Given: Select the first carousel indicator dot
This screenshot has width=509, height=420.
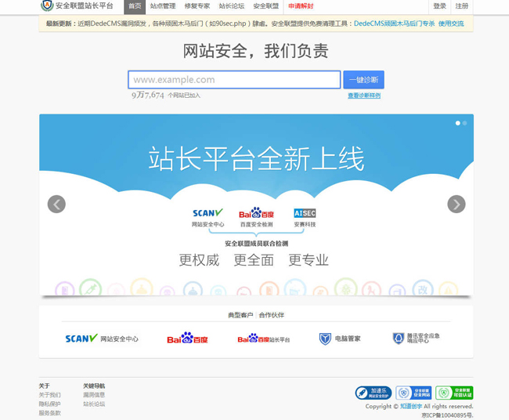Looking at the screenshot, I should pyautogui.click(x=458, y=123).
